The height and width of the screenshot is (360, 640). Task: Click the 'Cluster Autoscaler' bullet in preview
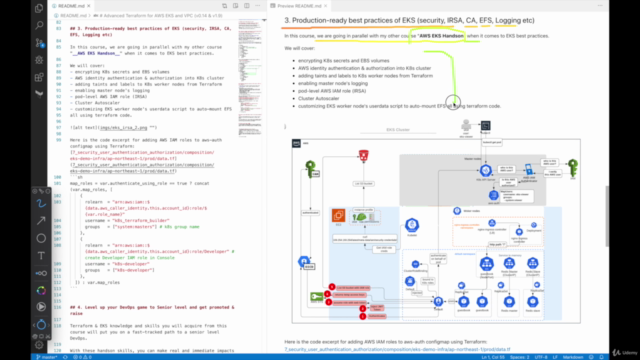[x=318, y=98]
